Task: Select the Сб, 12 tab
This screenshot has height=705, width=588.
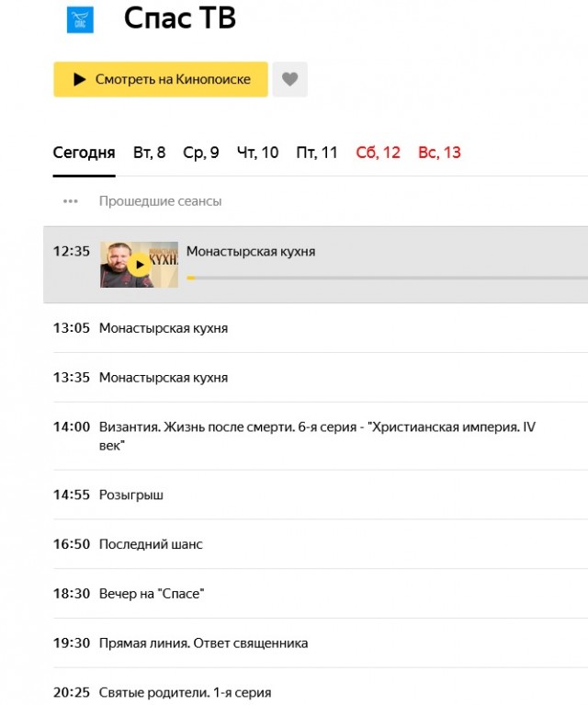Action: pos(378,153)
